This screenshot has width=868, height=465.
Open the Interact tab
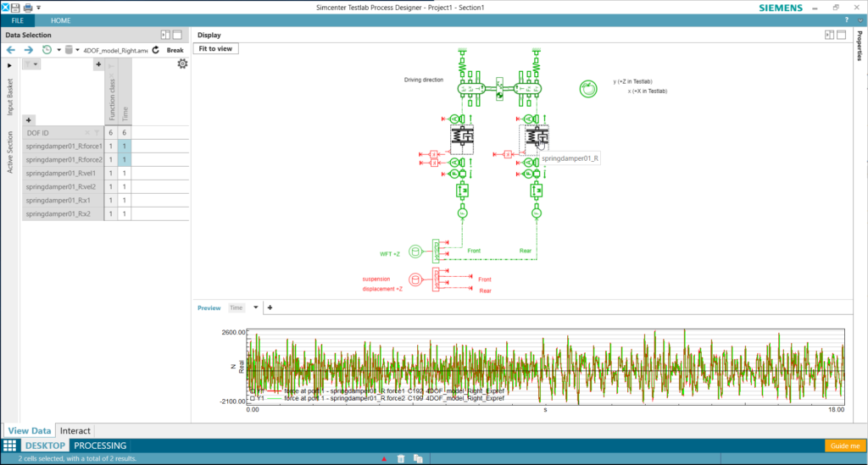pos(75,431)
